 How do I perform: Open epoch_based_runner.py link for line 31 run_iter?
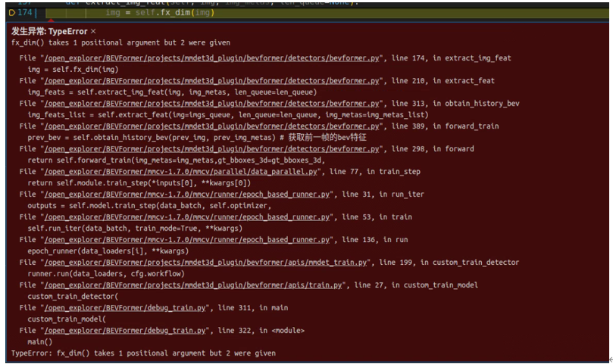tap(188, 194)
